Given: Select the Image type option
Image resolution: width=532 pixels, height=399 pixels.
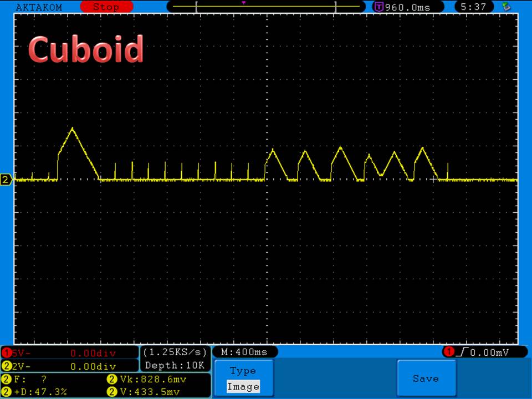Looking at the screenshot, I should [x=243, y=387].
